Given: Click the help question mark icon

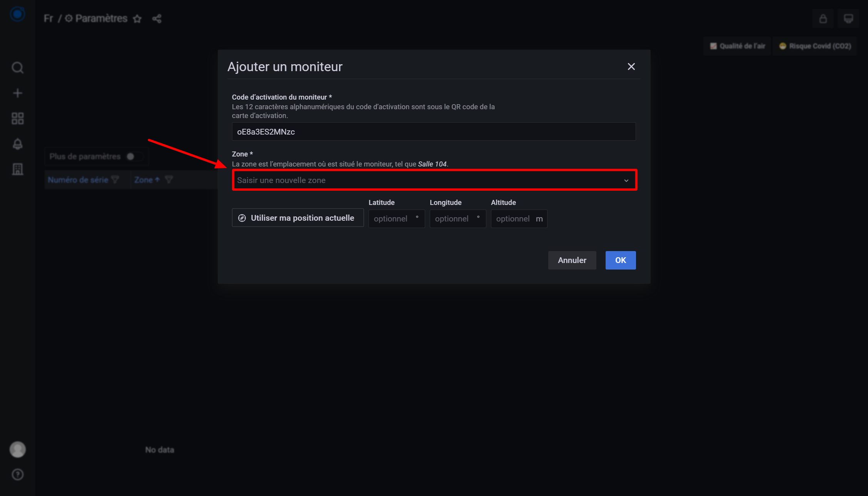Looking at the screenshot, I should click(x=17, y=474).
